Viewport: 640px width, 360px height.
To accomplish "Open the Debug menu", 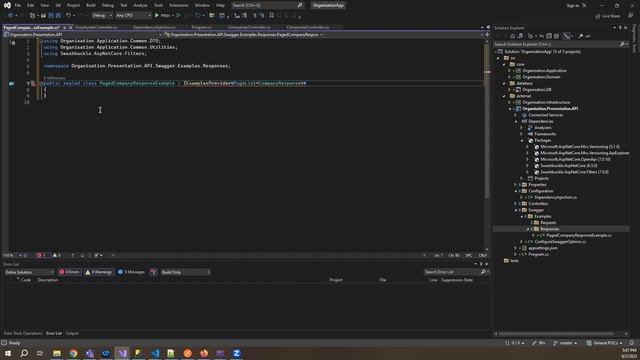I will click(108, 5).
